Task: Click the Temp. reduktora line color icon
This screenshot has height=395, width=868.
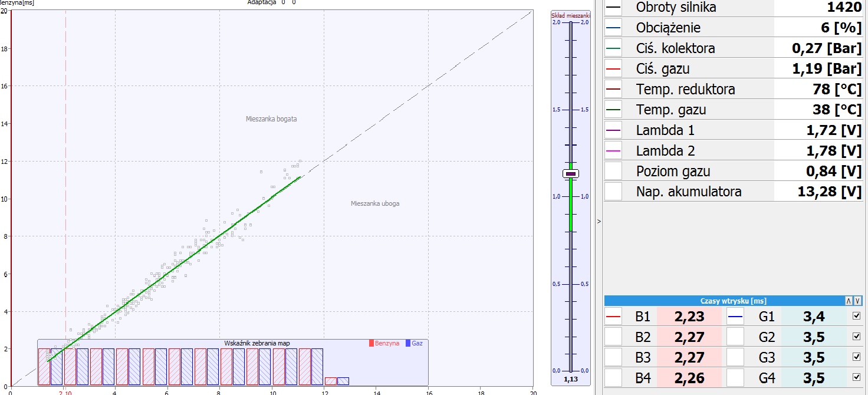Action: pos(613,90)
